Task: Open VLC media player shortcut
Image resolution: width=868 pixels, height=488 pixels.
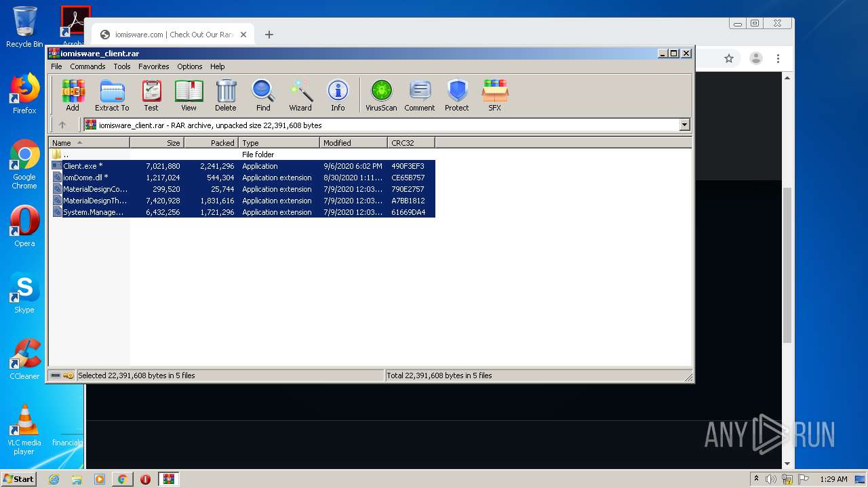Action: pyautogui.click(x=24, y=430)
